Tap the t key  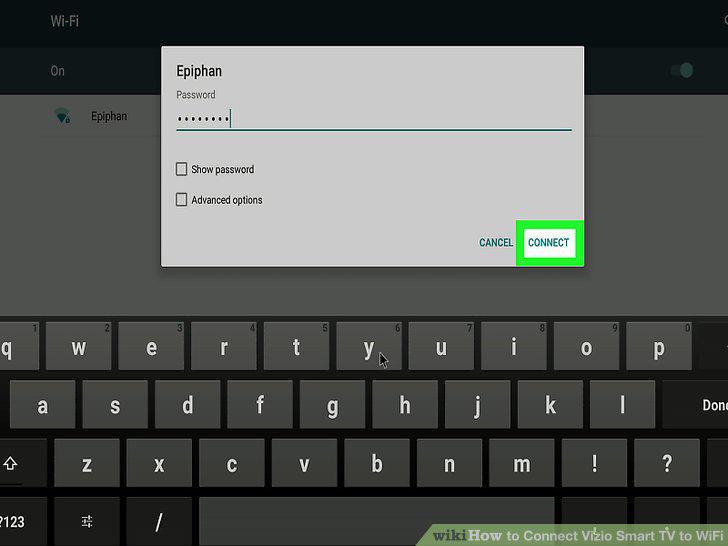click(x=296, y=346)
